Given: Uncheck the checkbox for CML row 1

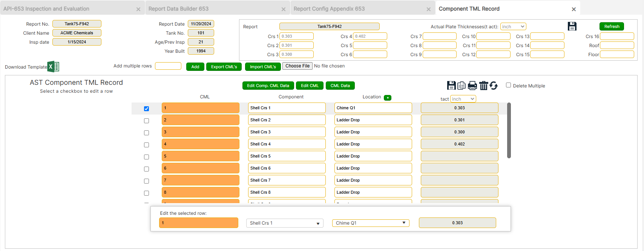Looking at the screenshot, I should click(x=146, y=109).
